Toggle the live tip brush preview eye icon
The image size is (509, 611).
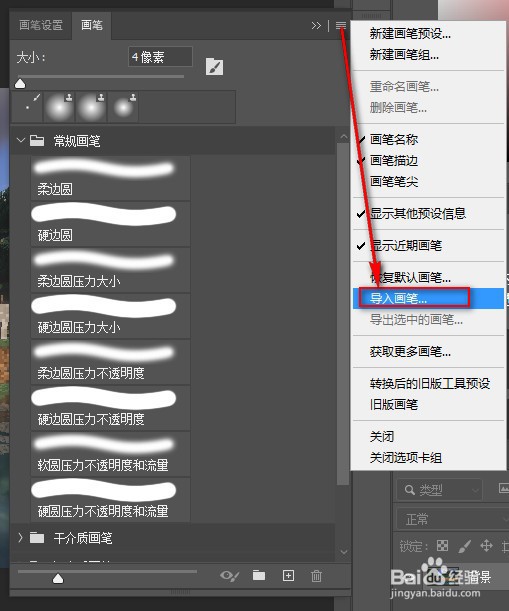tap(230, 576)
